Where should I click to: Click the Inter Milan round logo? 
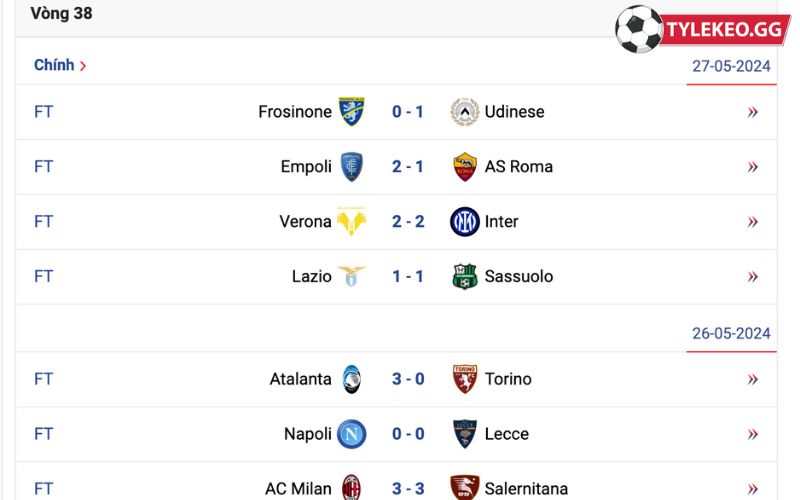point(465,221)
